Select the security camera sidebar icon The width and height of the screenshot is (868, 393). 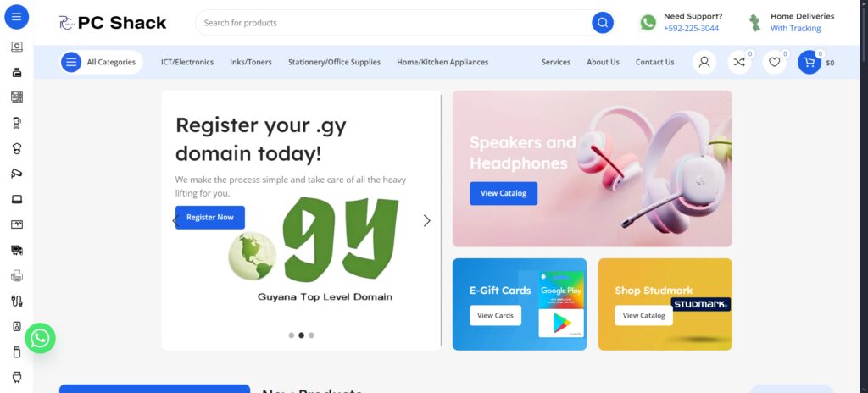(x=17, y=174)
